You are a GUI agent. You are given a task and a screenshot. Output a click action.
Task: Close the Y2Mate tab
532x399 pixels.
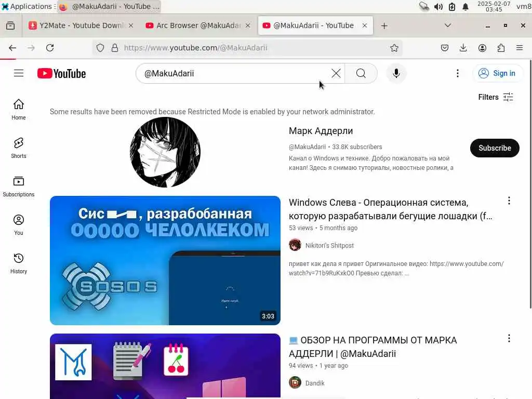click(131, 26)
